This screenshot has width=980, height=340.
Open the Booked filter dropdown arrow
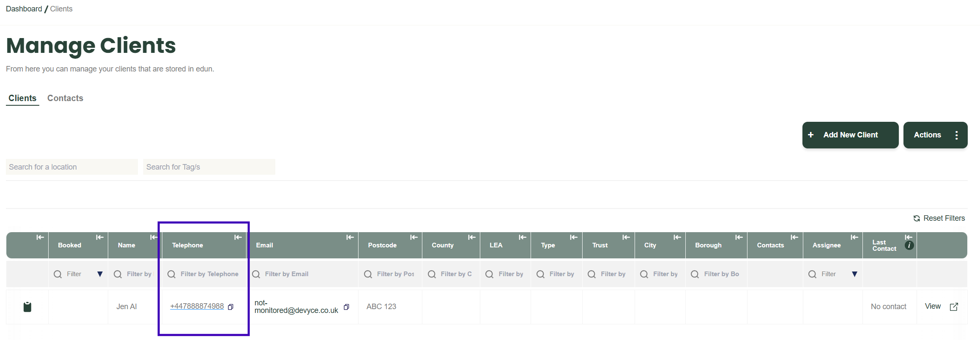click(x=100, y=274)
